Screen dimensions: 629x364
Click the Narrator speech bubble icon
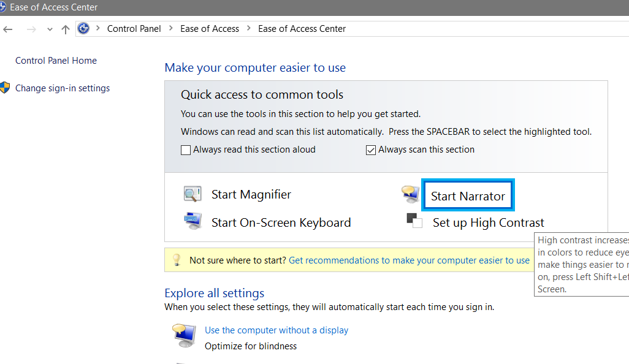411,194
